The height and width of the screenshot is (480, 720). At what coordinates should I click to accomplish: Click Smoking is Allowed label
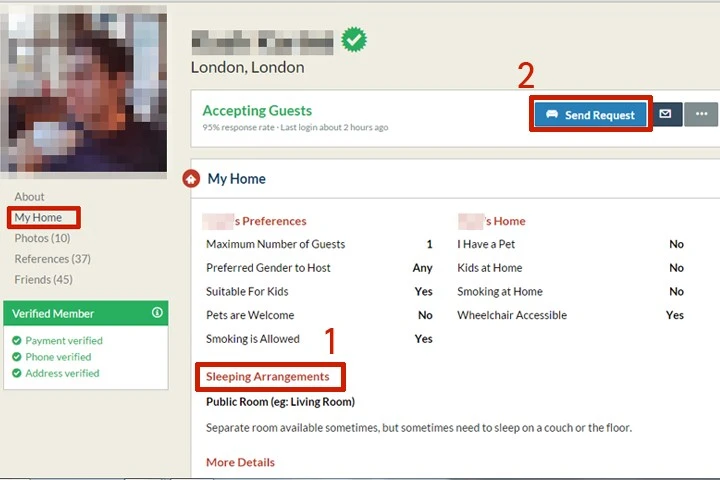pos(253,339)
